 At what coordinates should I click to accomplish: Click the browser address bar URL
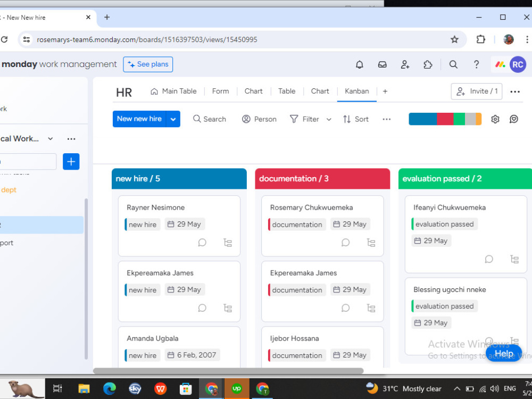(x=147, y=39)
